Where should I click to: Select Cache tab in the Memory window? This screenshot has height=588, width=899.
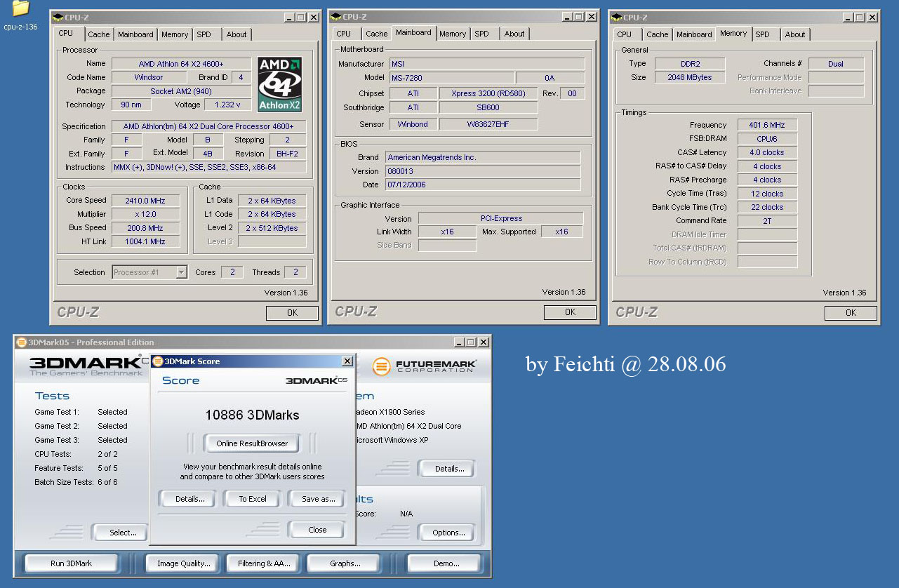(657, 34)
